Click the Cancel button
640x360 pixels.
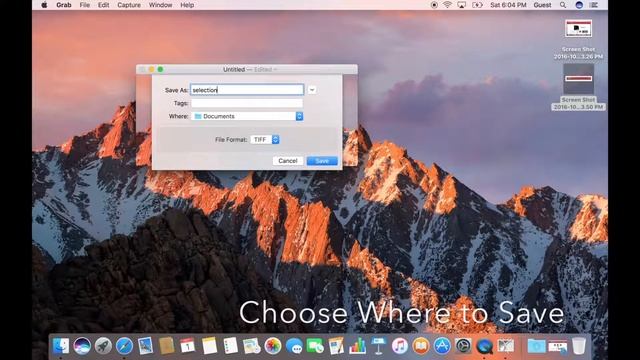[x=288, y=161]
